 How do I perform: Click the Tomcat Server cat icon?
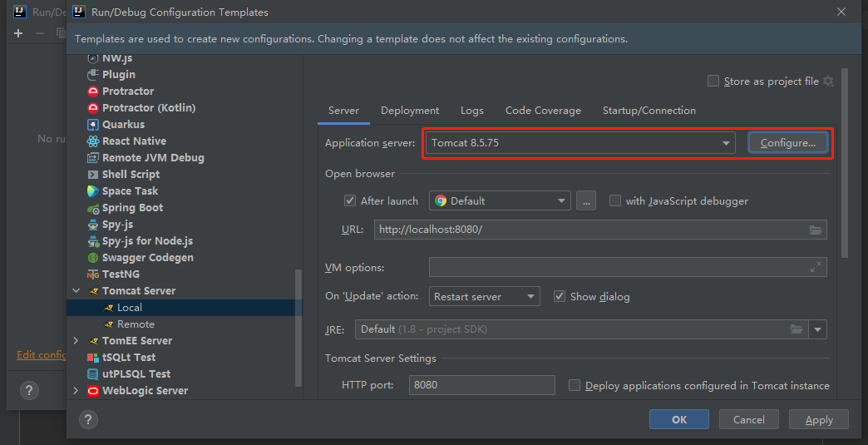[94, 291]
